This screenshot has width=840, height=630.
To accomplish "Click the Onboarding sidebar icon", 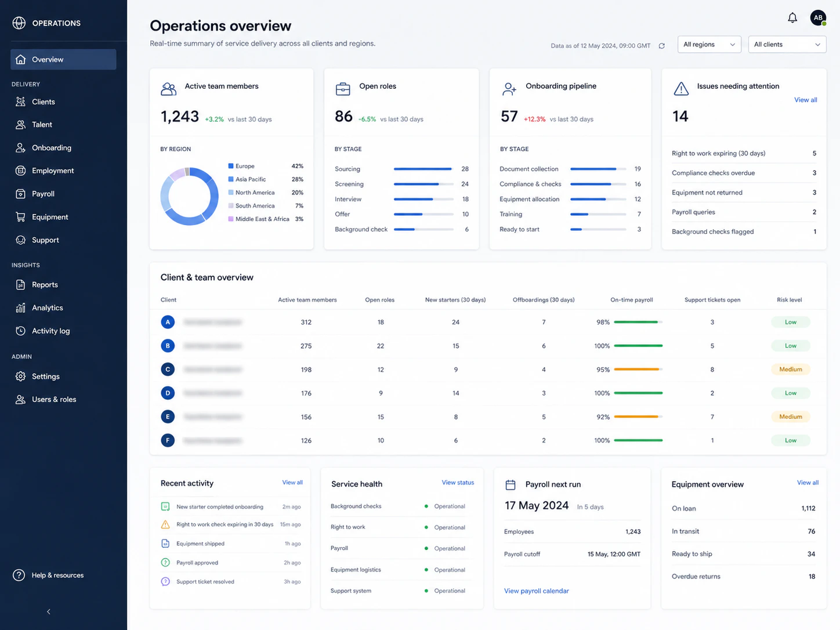I will [20, 148].
